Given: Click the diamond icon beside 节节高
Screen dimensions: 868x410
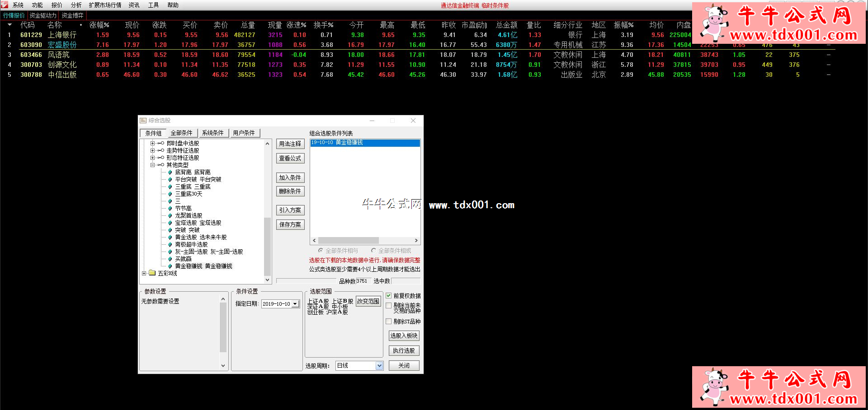Looking at the screenshot, I should [170, 208].
